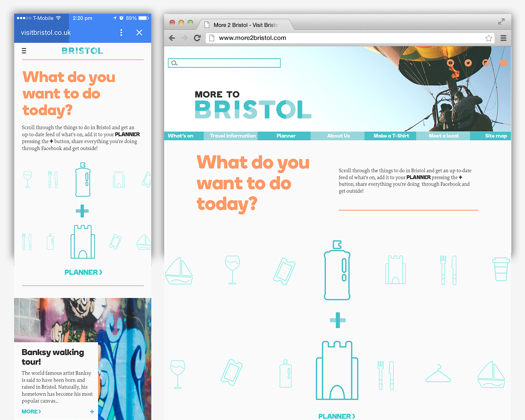Open the What's on menu item
525x420 pixels.
(184, 136)
